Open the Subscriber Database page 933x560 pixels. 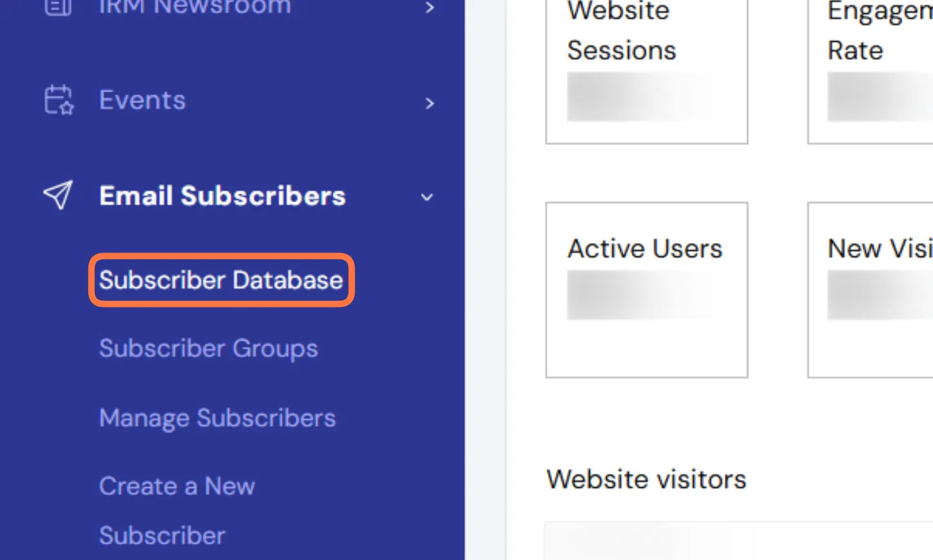point(221,280)
